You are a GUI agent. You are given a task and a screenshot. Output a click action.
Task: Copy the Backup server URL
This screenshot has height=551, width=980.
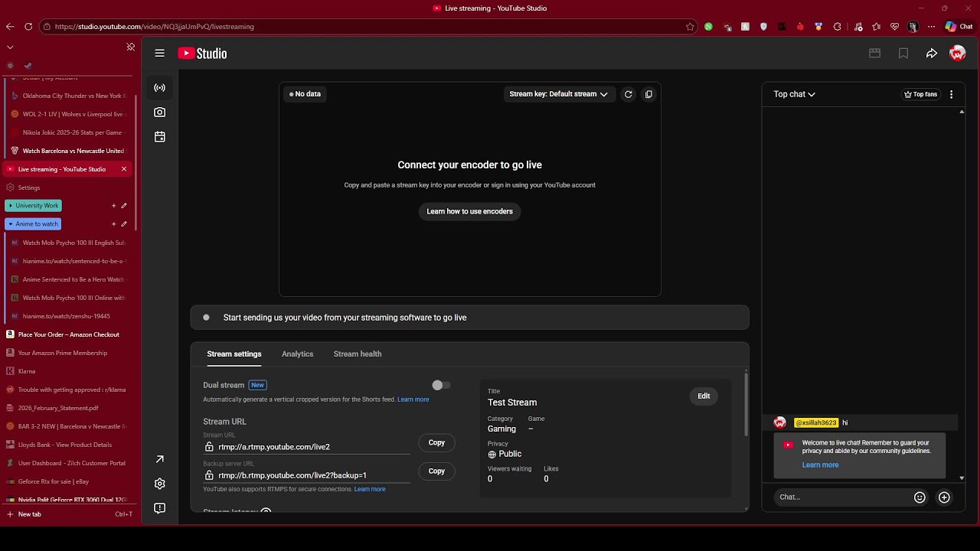click(436, 471)
